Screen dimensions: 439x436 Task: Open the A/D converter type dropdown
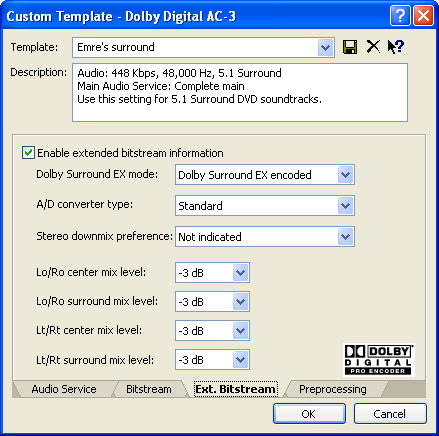click(345, 206)
